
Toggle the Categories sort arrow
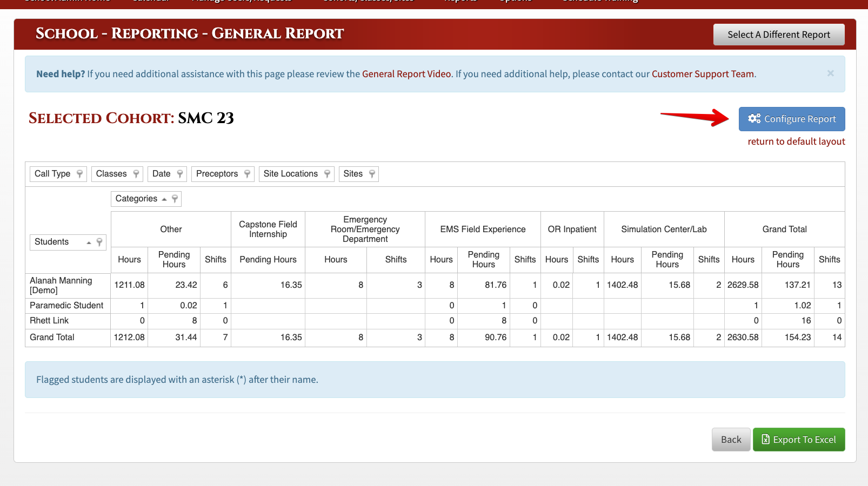(x=164, y=199)
